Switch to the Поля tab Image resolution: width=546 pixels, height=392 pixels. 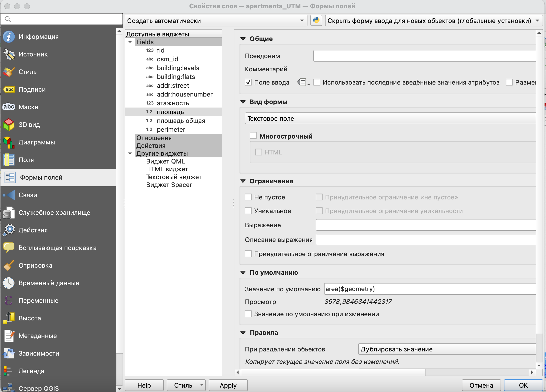pos(26,160)
